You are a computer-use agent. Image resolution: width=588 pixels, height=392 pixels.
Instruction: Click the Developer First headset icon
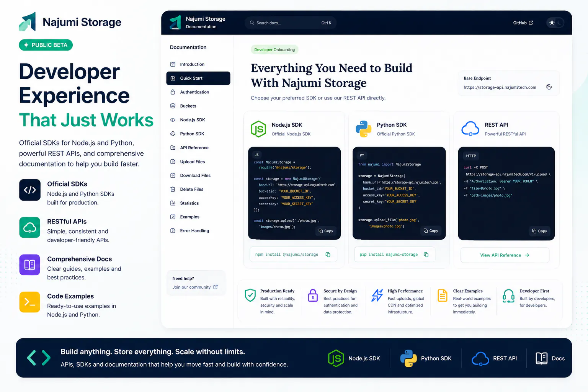tap(508, 296)
